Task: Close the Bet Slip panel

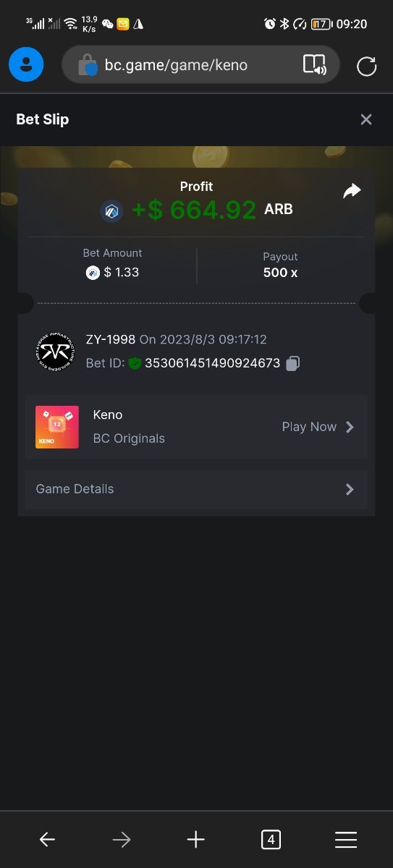Action: point(366,119)
